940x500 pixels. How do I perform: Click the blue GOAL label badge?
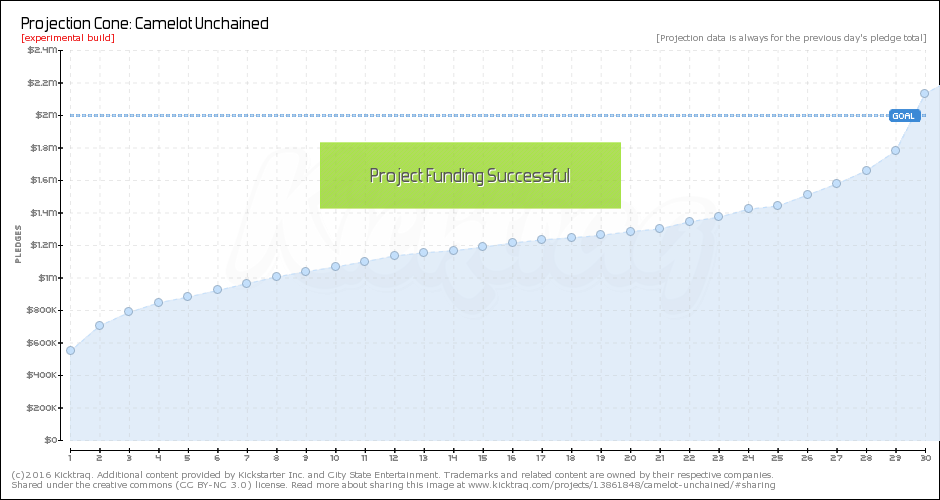905,116
